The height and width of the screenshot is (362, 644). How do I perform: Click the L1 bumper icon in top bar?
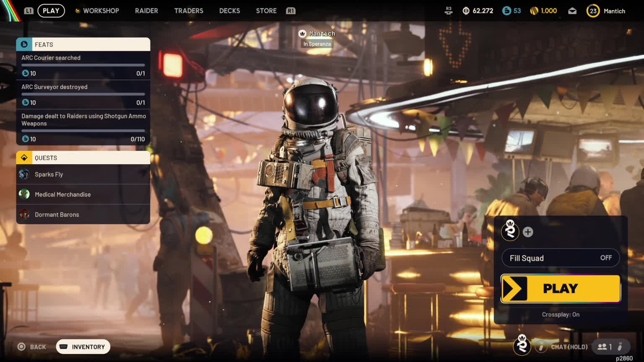click(x=29, y=11)
